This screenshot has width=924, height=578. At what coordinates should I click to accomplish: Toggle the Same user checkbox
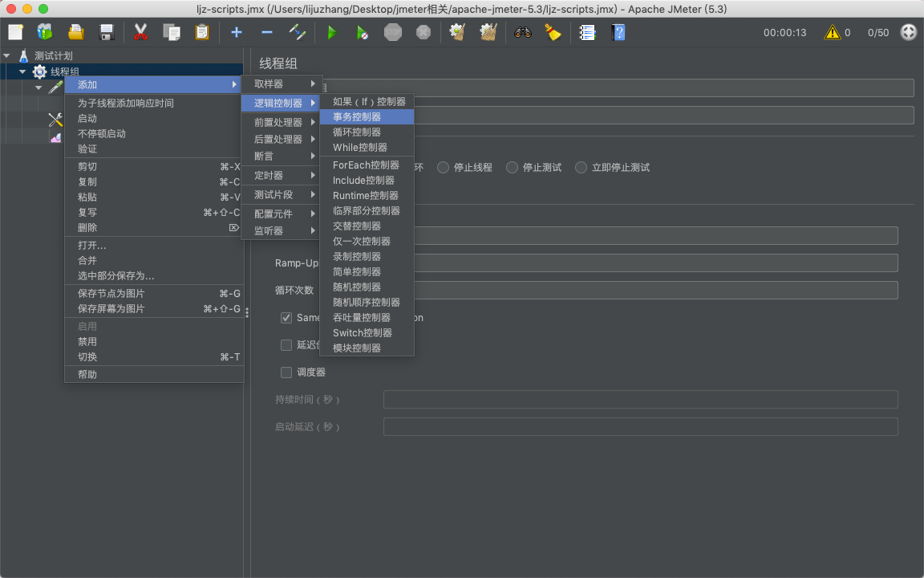point(286,318)
